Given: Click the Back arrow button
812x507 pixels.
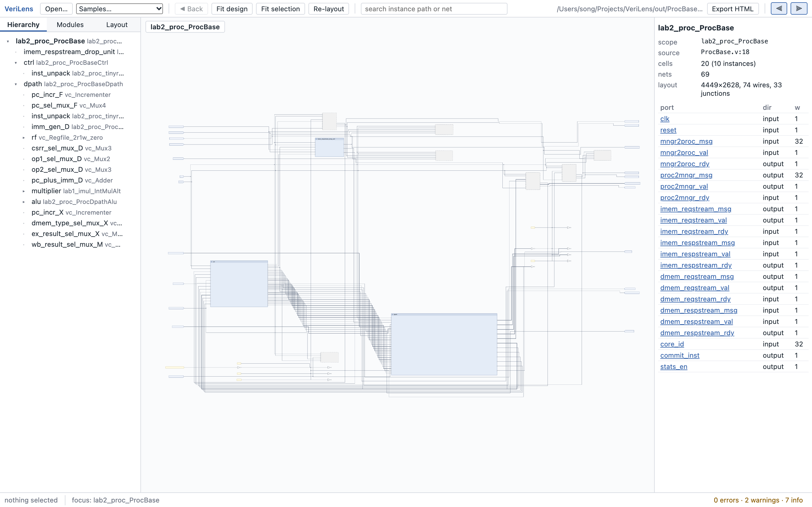Looking at the screenshot, I should coord(191,9).
